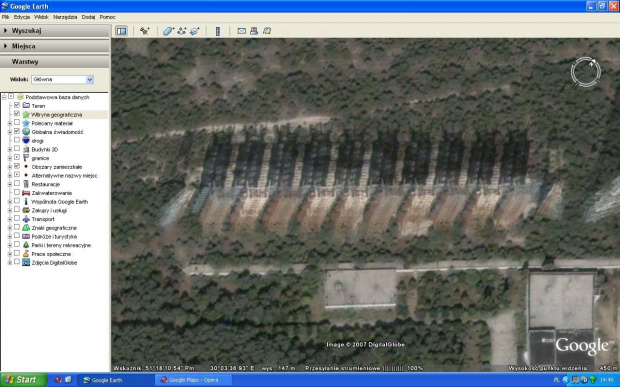Select the Add Polygon tool
This screenshot has width=620, height=387.
(x=168, y=31)
